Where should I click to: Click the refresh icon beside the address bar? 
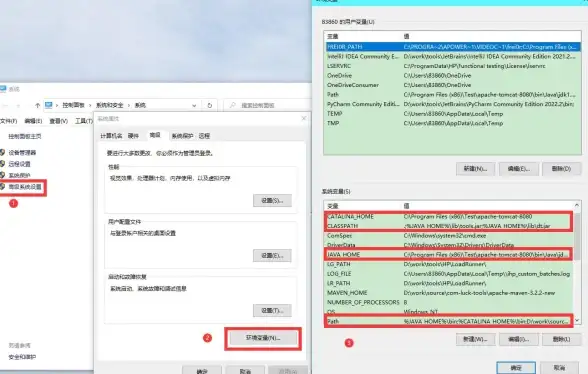tap(210, 105)
